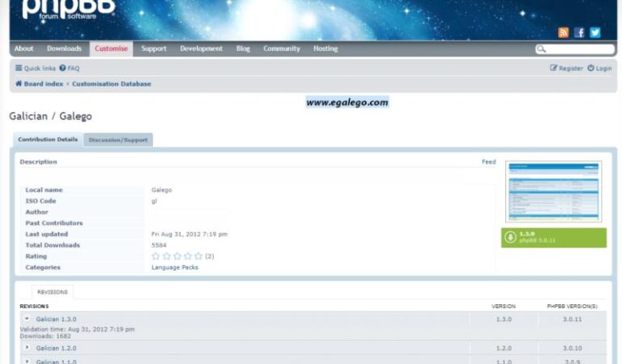The image size is (622, 364).
Task: Click the Local name value Galego
Action: point(162,190)
